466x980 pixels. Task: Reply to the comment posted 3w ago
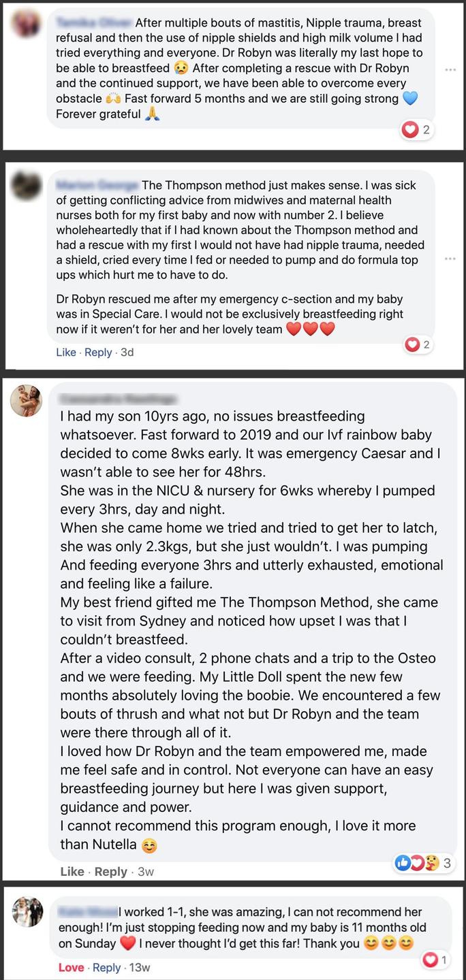111,872
